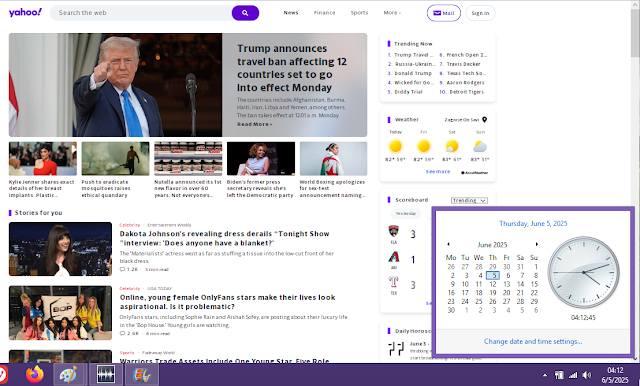
Task: Go to next month in calendar
Action: click(537, 244)
